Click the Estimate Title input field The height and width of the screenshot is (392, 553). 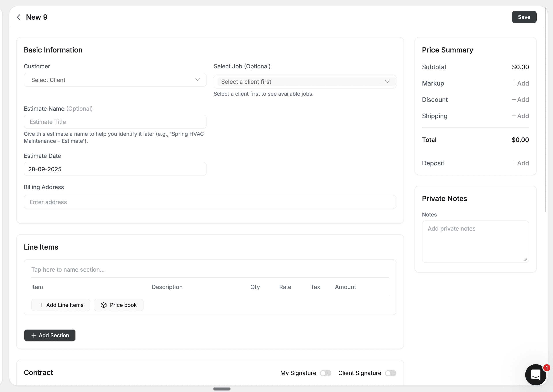coord(115,122)
